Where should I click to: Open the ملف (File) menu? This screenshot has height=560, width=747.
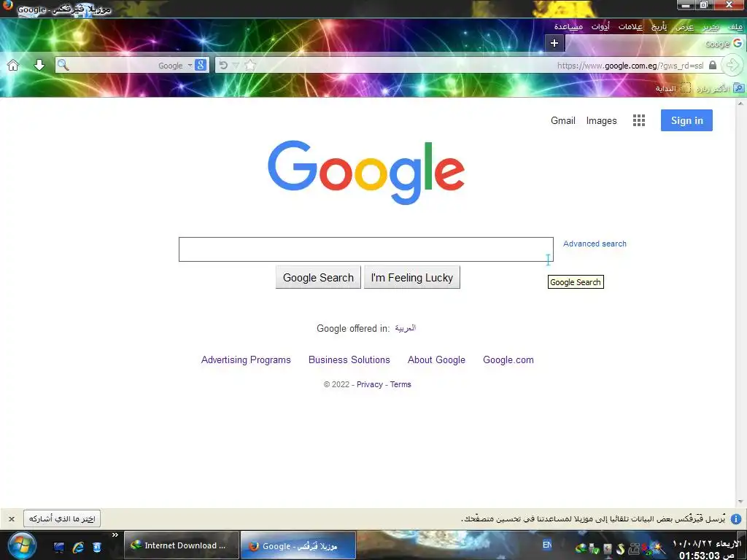click(735, 27)
